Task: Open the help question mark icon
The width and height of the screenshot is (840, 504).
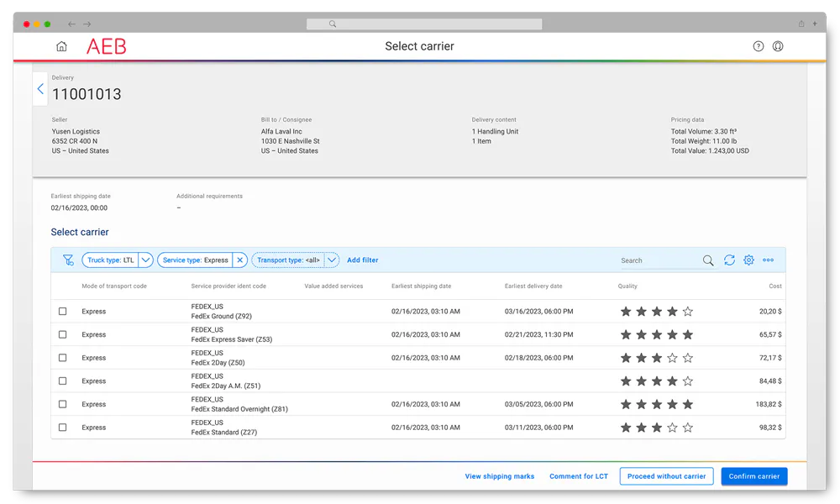Action: (x=758, y=46)
